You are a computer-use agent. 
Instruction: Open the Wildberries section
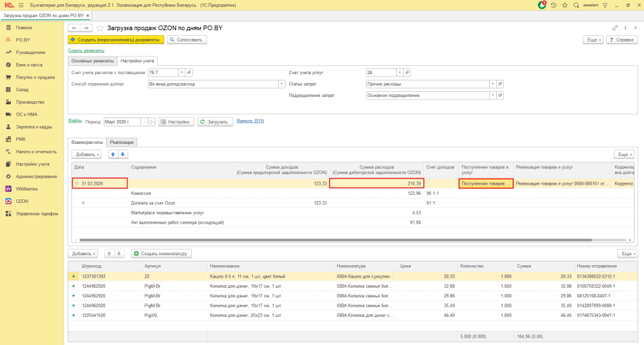26,189
